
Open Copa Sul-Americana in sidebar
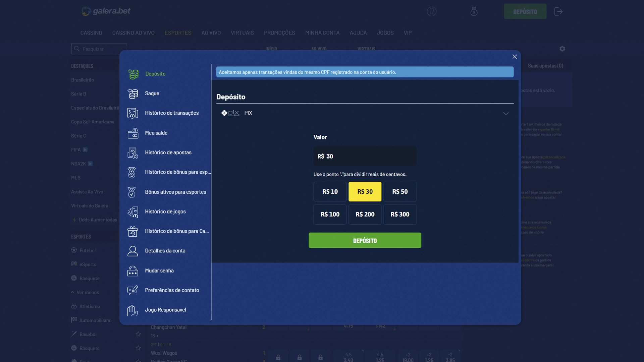tap(93, 122)
